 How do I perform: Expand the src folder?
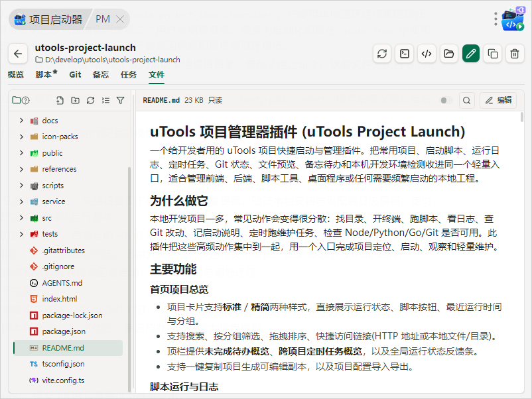click(21, 217)
